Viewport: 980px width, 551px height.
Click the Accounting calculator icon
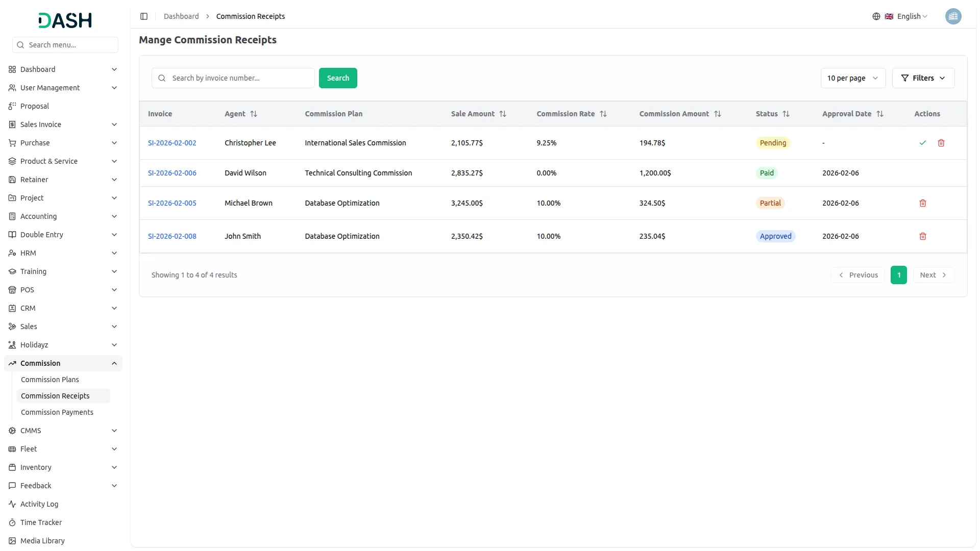click(x=12, y=216)
